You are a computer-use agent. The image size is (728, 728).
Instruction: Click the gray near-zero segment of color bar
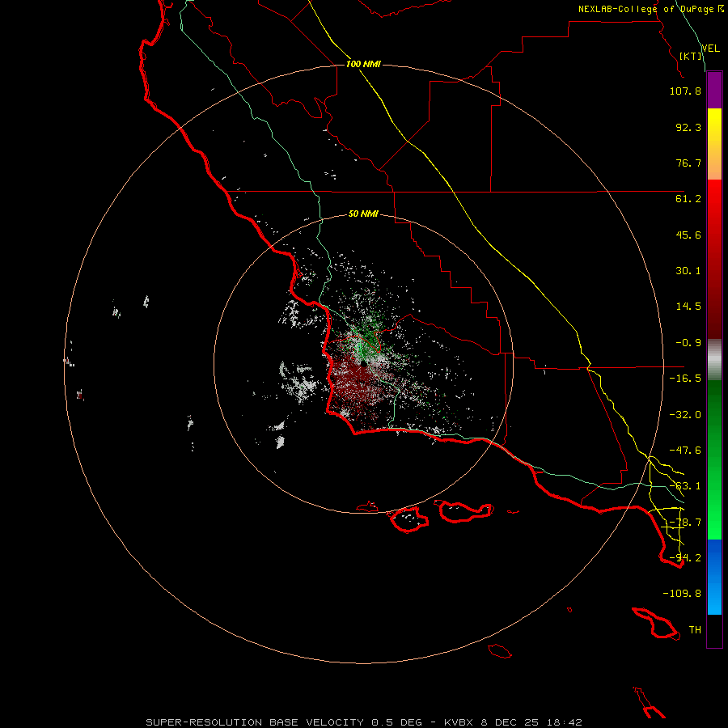(714, 360)
